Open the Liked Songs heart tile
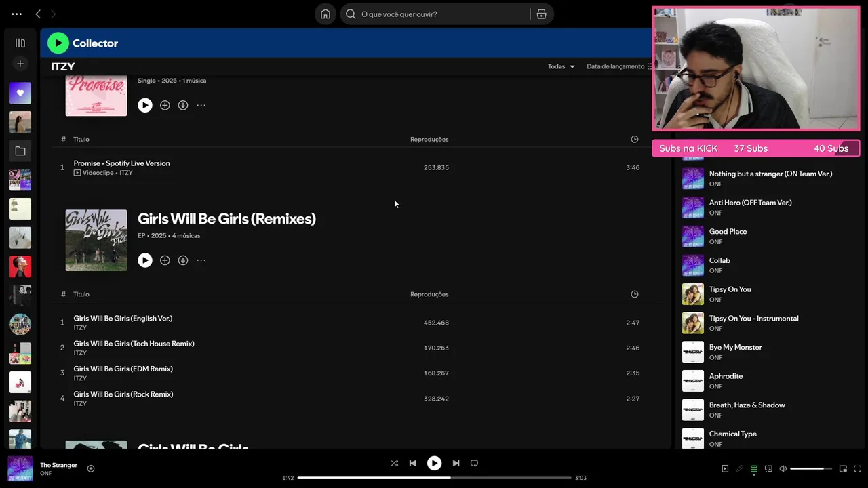Image resolution: width=868 pixels, height=488 pixels. [x=20, y=93]
